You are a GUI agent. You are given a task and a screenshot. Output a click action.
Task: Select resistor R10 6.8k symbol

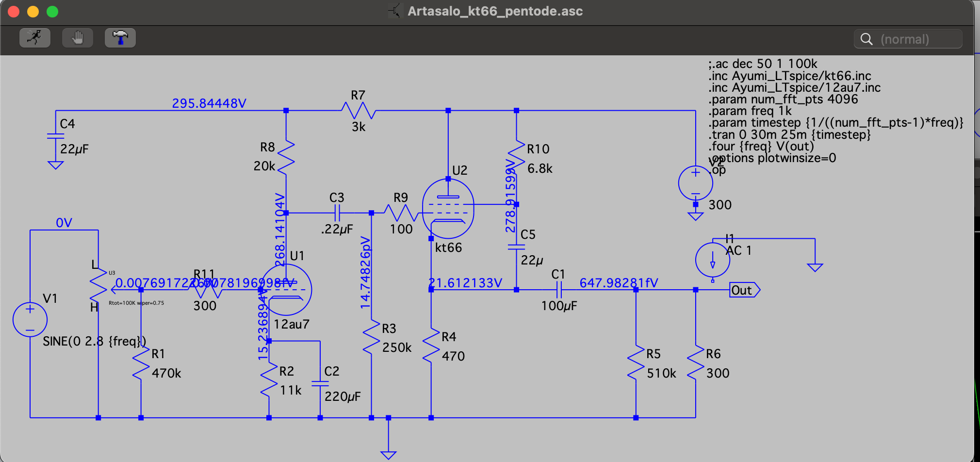point(517,157)
